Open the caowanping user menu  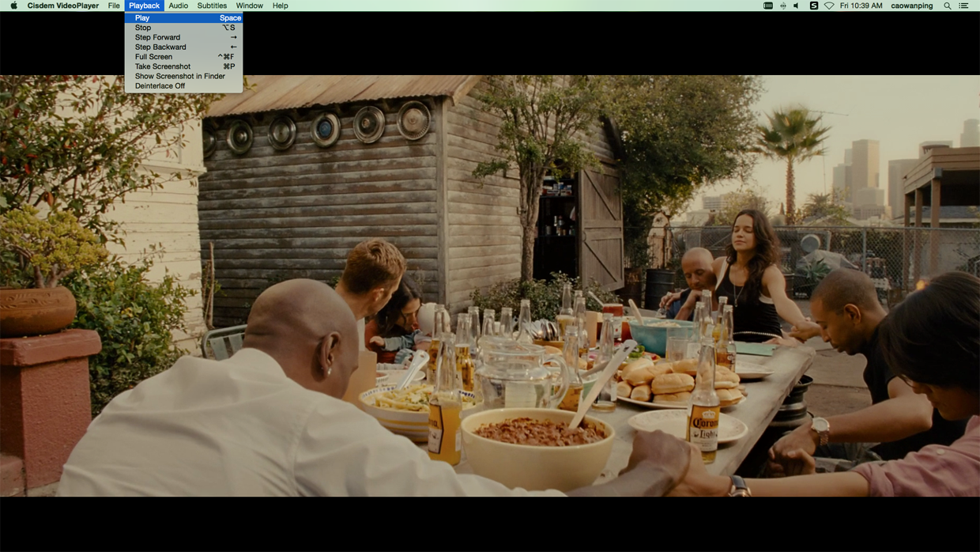click(912, 6)
